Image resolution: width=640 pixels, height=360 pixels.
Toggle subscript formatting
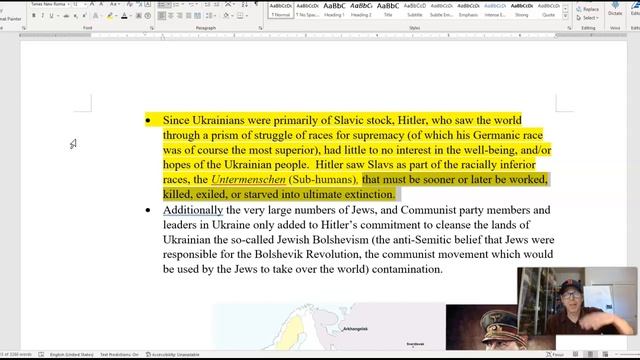click(76, 16)
